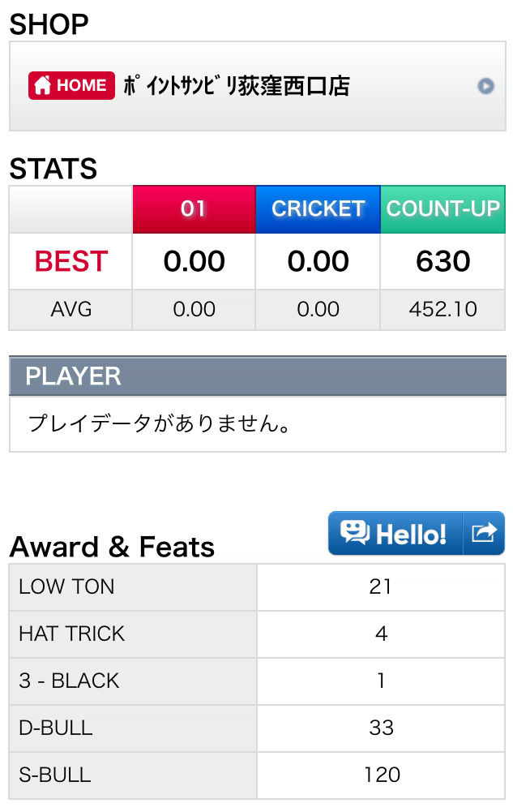Select the COUNT-UP column header
513x812 pixels.
(x=442, y=209)
